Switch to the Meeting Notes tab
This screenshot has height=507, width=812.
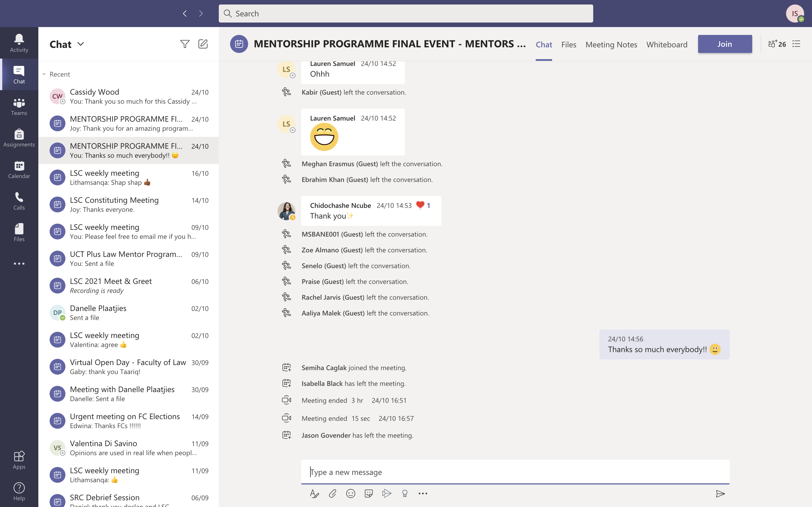click(611, 45)
